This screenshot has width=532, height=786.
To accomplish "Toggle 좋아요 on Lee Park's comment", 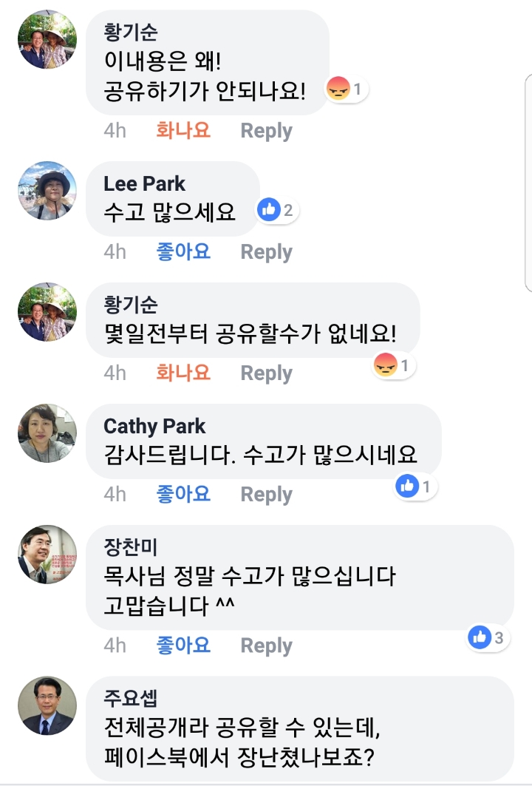I will pyautogui.click(x=183, y=252).
